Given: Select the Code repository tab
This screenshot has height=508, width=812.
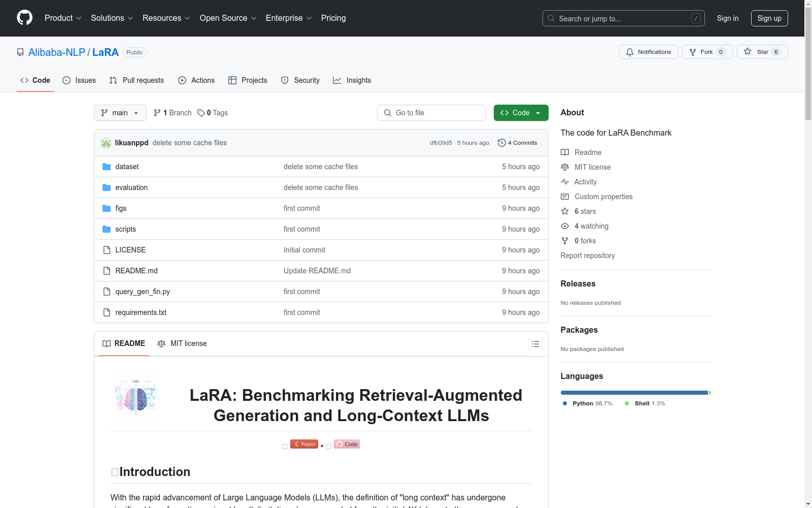Looking at the screenshot, I should pyautogui.click(x=35, y=80).
